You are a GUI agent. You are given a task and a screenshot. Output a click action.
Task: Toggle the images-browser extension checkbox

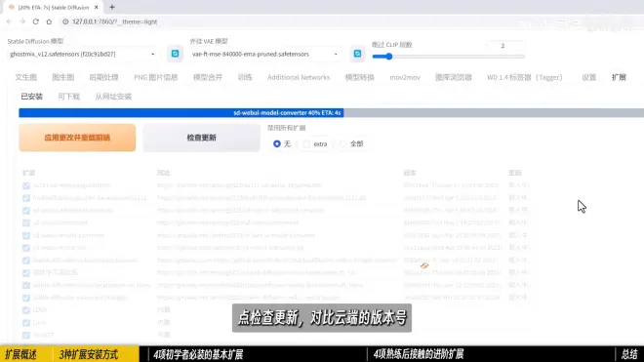click(x=26, y=261)
